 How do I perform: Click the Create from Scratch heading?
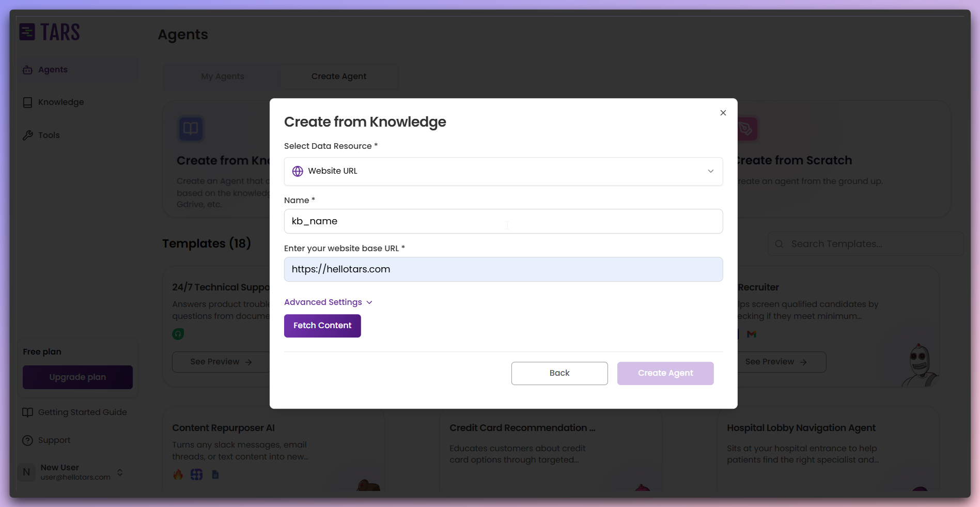coord(794,160)
